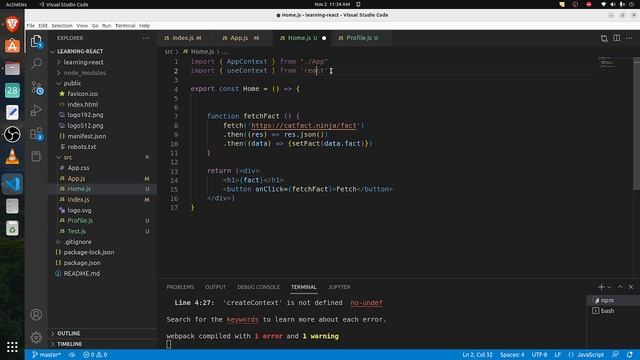Switch to the index.js editor tab
The width and height of the screenshot is (640, 360).
[186, 38]
